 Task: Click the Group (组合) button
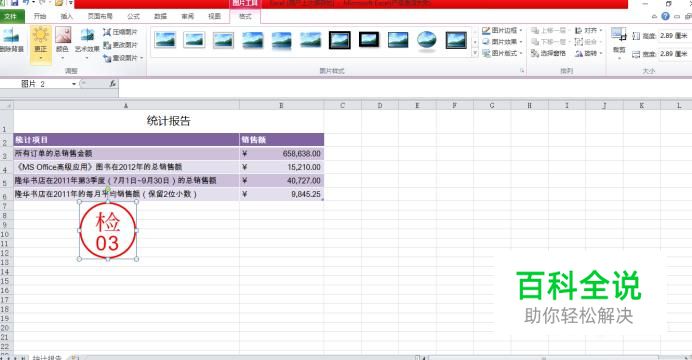point(588,42)
